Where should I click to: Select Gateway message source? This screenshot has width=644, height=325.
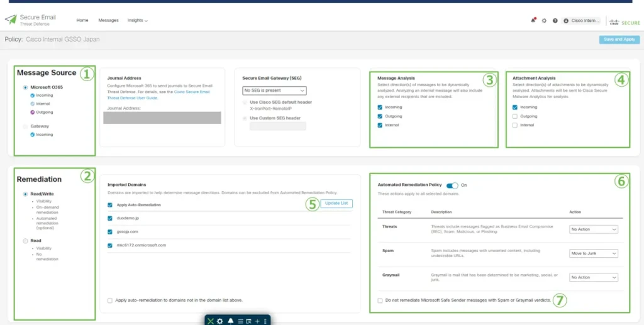(x=25, y=126)
